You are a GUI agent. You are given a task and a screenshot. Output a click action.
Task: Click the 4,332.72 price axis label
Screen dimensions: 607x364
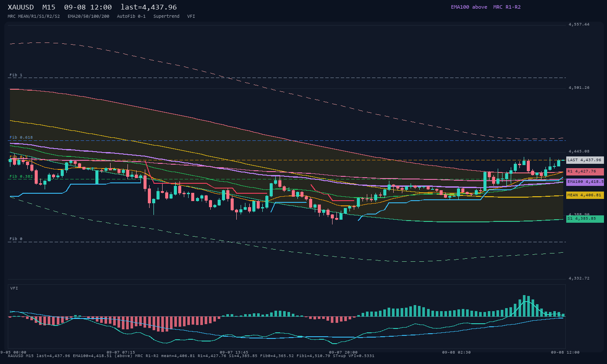coord(579,278)
